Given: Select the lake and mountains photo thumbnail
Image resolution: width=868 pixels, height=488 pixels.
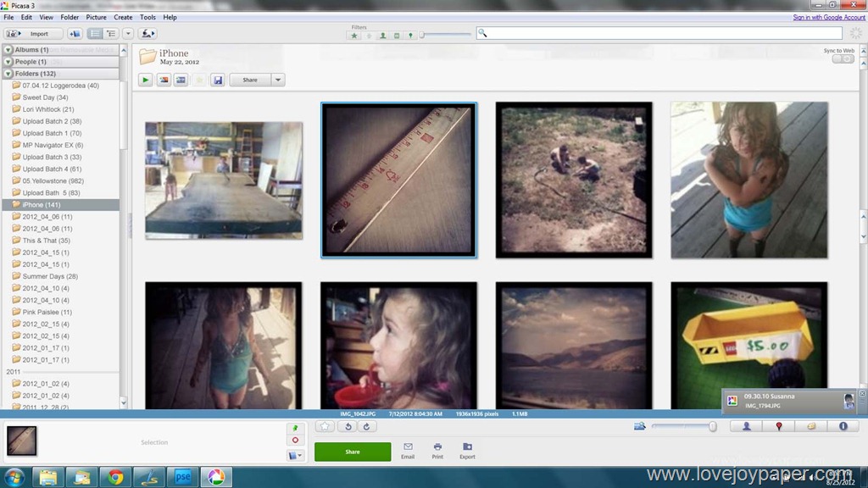Looking at the screenshot, I should point(574,346).
